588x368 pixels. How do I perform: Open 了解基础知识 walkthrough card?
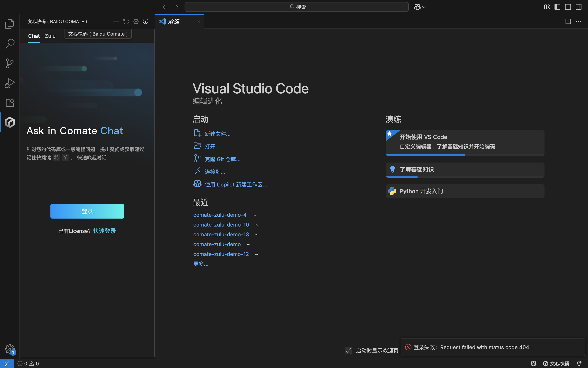coord(465,170)
